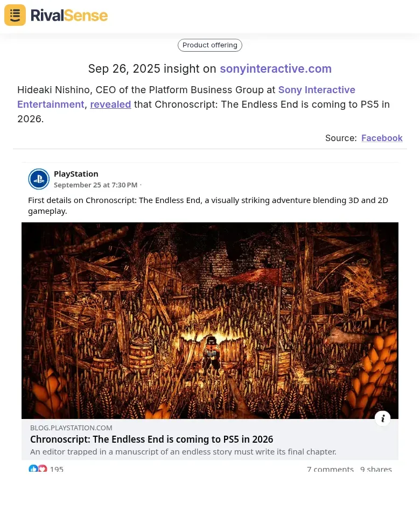The image size is (420, 517).
Task: Open the BLOG.PLAYSTATION.COM domain label
Action: point(71,428)
